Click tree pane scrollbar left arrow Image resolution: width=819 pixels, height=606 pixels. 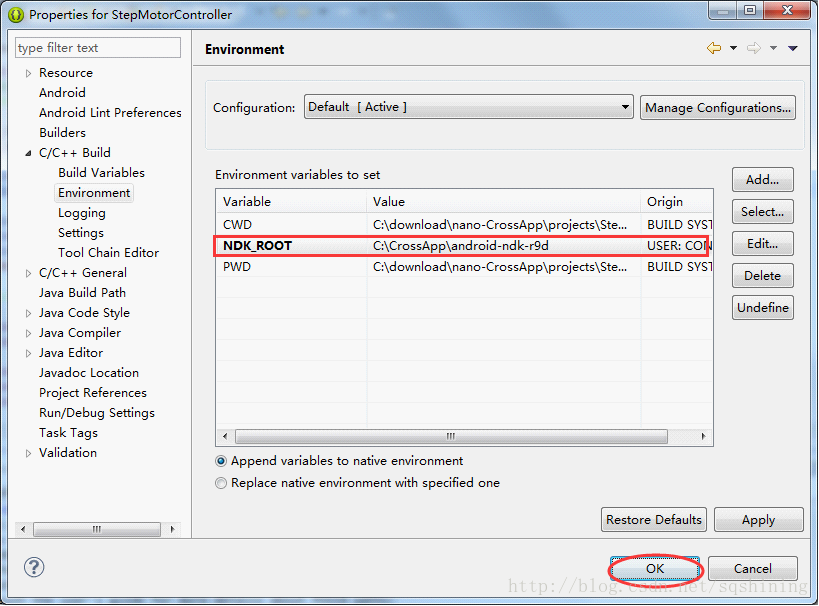click(x=23, y=529)
